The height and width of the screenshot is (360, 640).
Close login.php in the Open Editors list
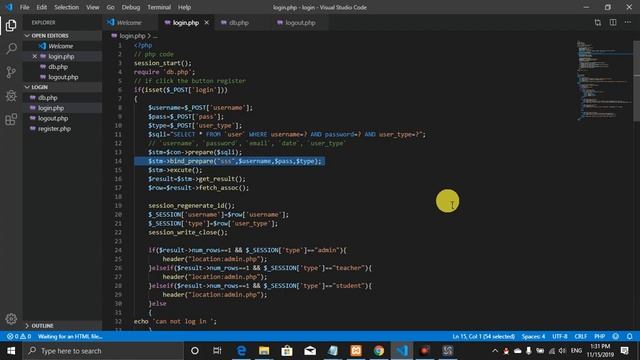point(35,56)
